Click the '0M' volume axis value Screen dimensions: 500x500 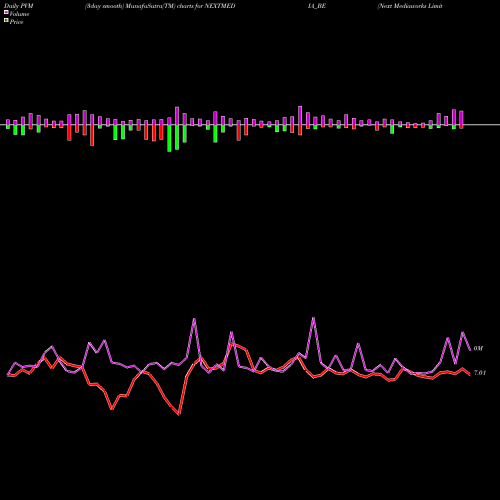point(478,349)
